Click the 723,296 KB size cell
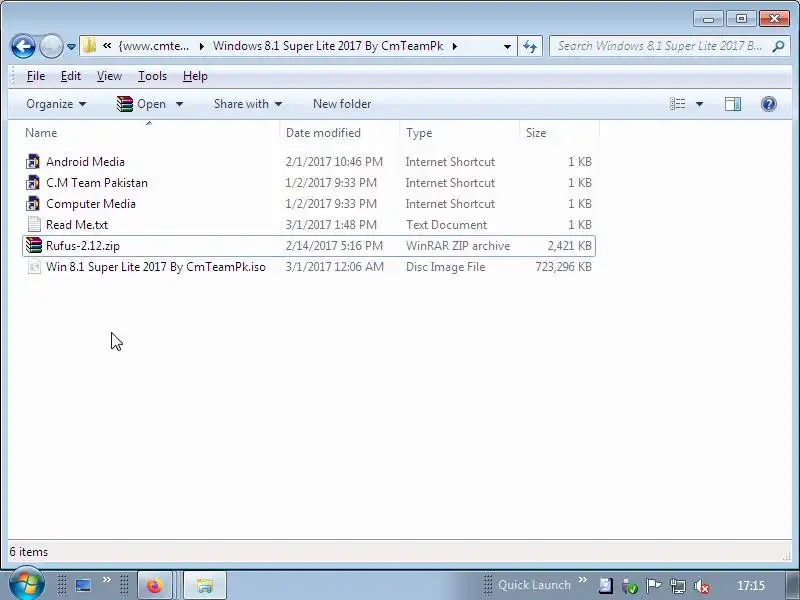This screenshot has width=800, height=600. pyautogui.click(x=563, y=267)
